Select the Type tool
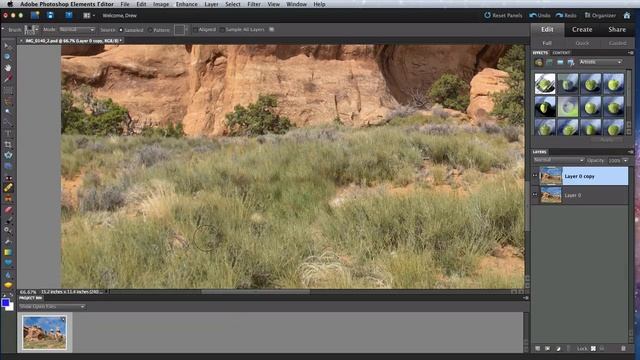Viewport: 640px width, 360px height. point(8,133)
